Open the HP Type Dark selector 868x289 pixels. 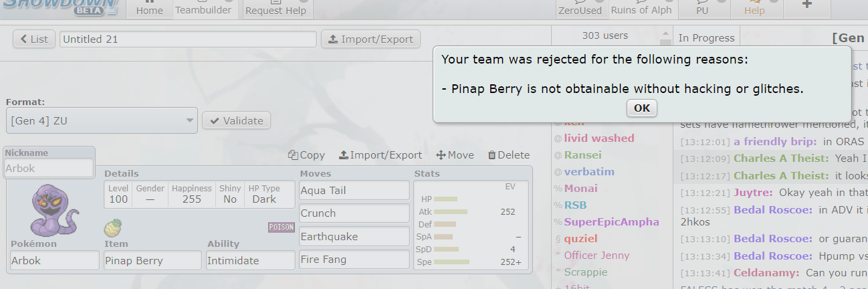(264, 194)
